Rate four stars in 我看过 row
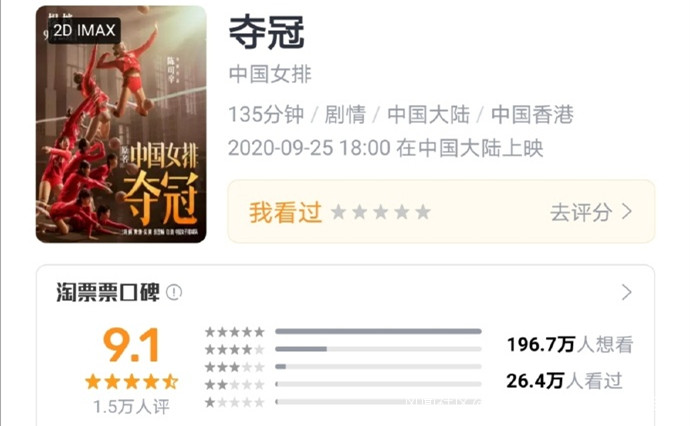Viewport: 690px width, 426px height. coord(402,212)
